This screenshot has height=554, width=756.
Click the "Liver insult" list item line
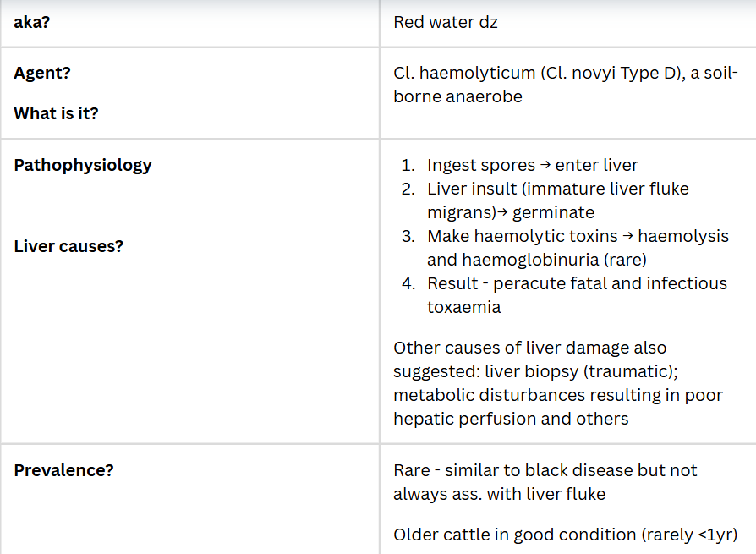tap(557, 189)
